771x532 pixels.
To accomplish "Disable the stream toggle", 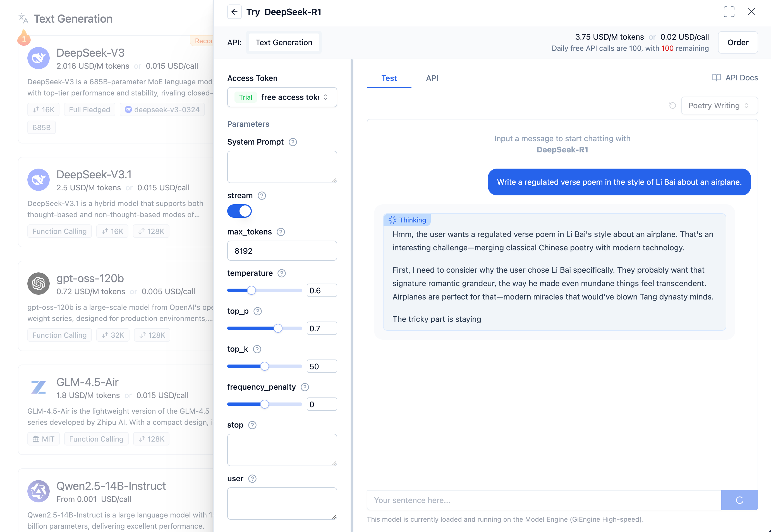I will click(x=239, y=211).
